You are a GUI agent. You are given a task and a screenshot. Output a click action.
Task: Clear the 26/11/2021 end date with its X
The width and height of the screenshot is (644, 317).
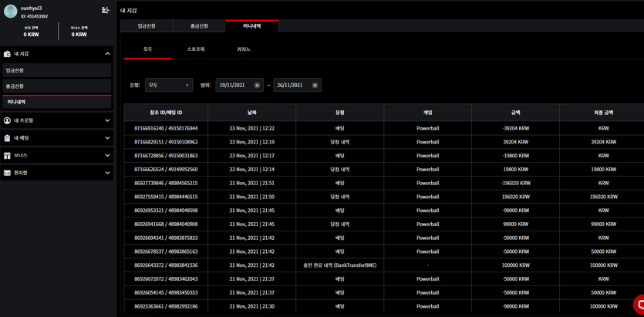(x=315, y=85)
